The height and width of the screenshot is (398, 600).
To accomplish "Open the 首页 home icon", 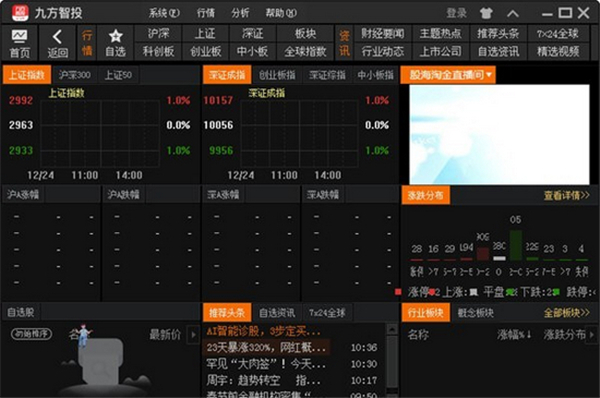I will coord(19,43).
